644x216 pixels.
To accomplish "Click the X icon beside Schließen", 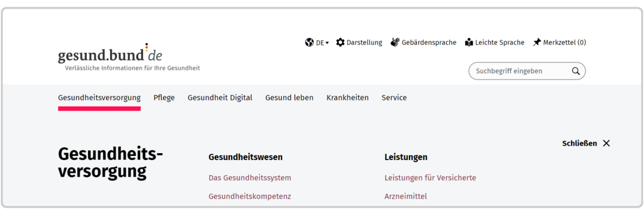I will [x=606, y=143].
